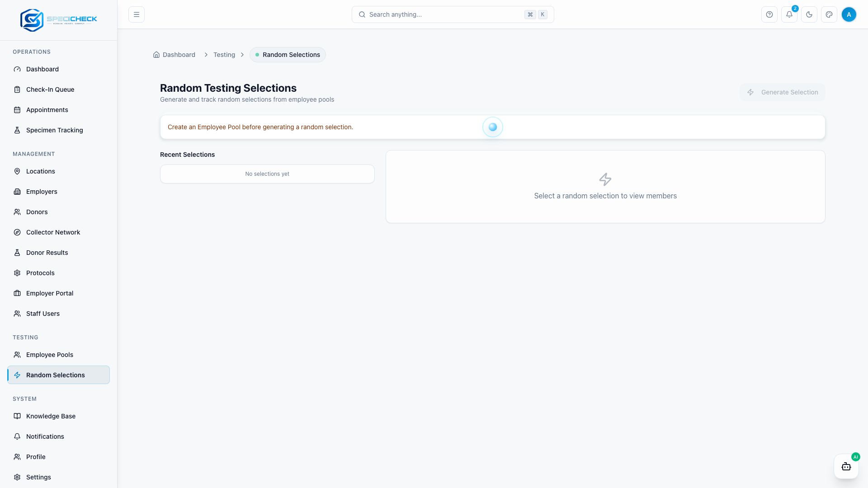Focus the Search anything input field
868x488 pixels.
tap(453, 14)
